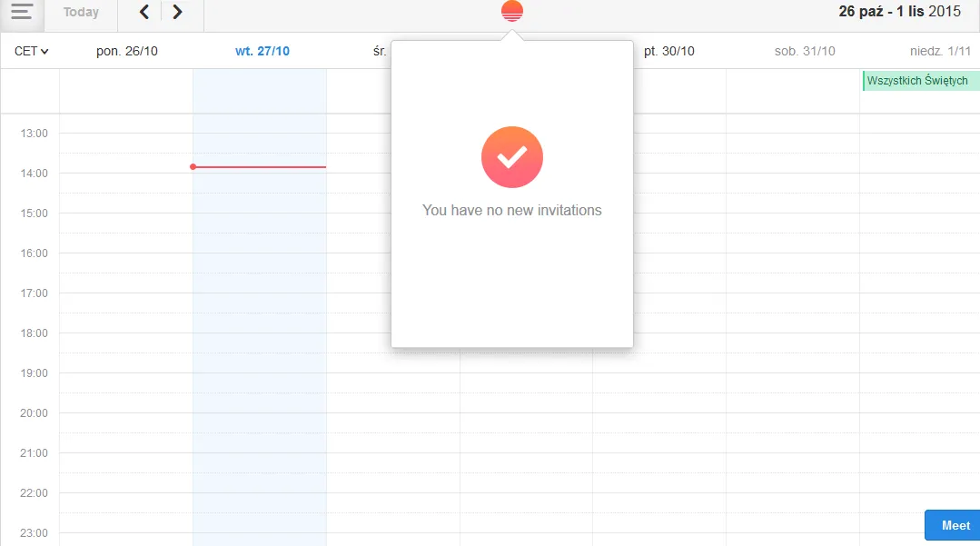The height and width of the screenshot is (546, 980).
Task: Click the red current-time marker on Tuesday
Action: click(x=259, y=167)
